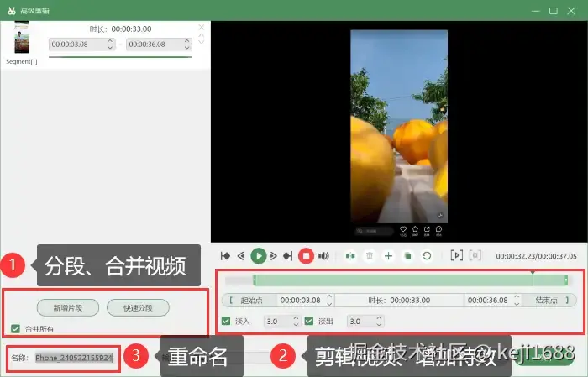The width and height of the screenshot is (588, 377).
Task: Step forward one frame
Action: tap(274, 256)
